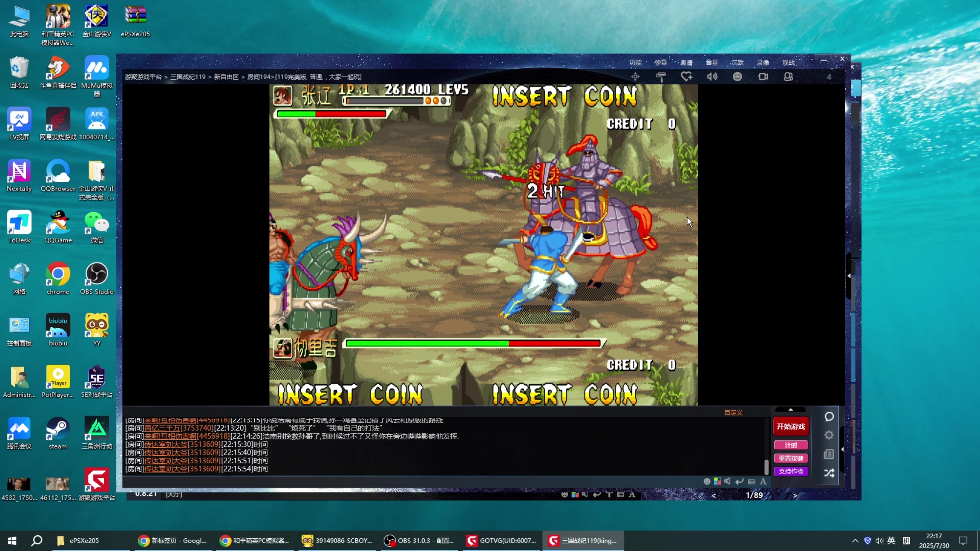
Task: Go to next page with '>' arrow
Action: [x=795, y=496]
